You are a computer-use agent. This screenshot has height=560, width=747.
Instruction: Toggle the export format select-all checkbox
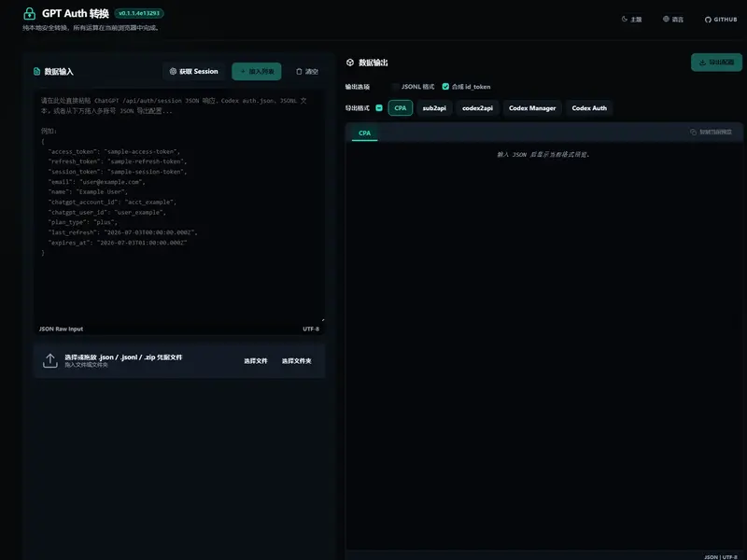(379, 108)
